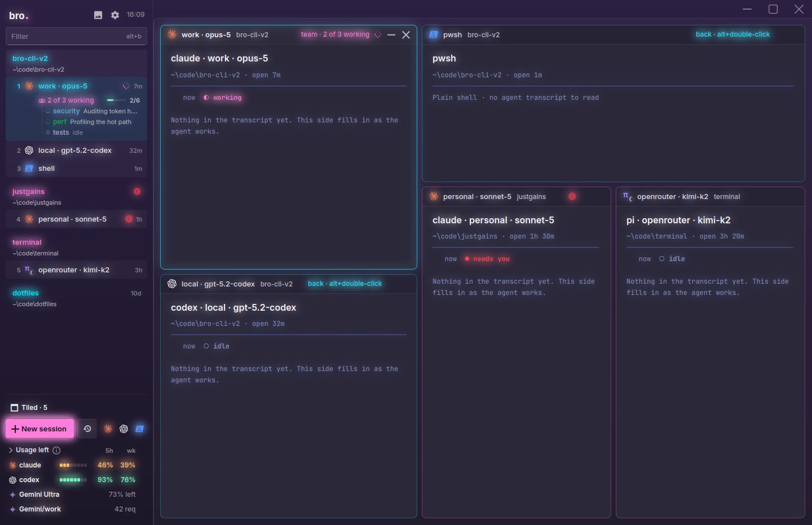Click the Filter search field
The width and height of the screenshot is (812, 525).
point(76,36)
